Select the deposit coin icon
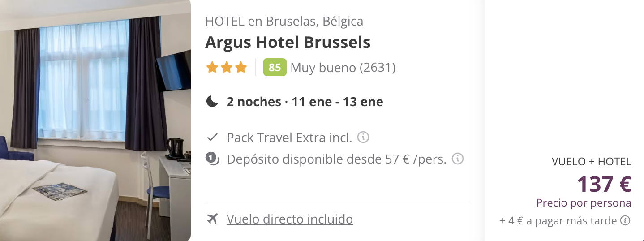The image size is (644, 241). pyautogui.click(x=212, y=159)
